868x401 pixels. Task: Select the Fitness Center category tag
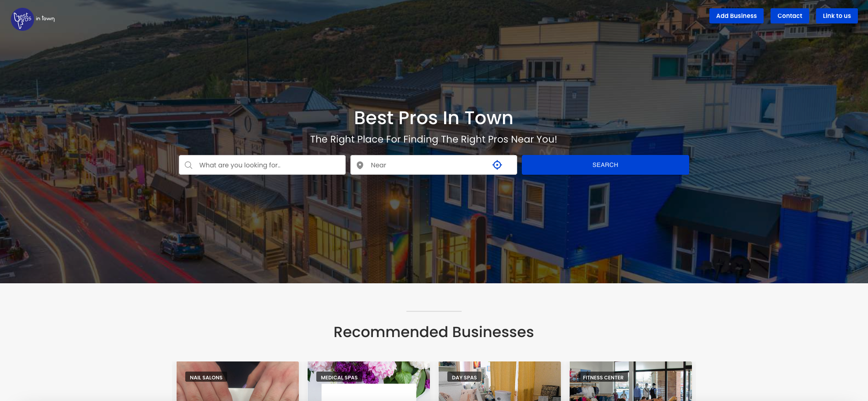(603, 378)
